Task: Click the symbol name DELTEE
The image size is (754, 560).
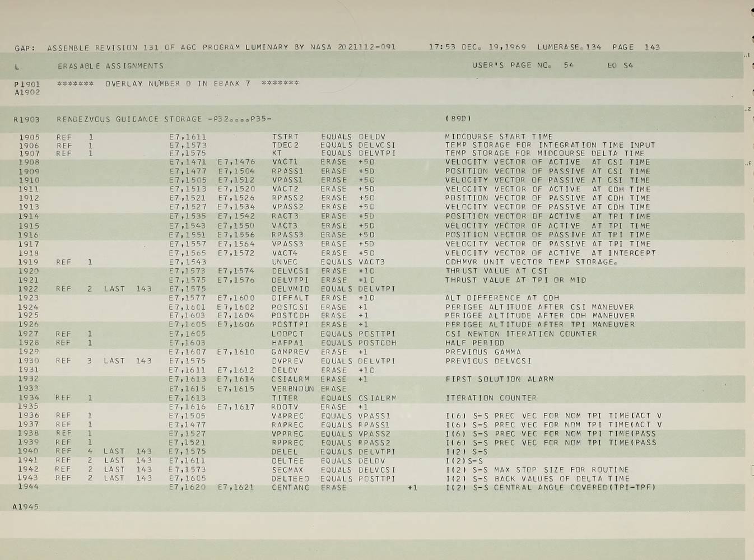Action: click(x=288, y=461)
